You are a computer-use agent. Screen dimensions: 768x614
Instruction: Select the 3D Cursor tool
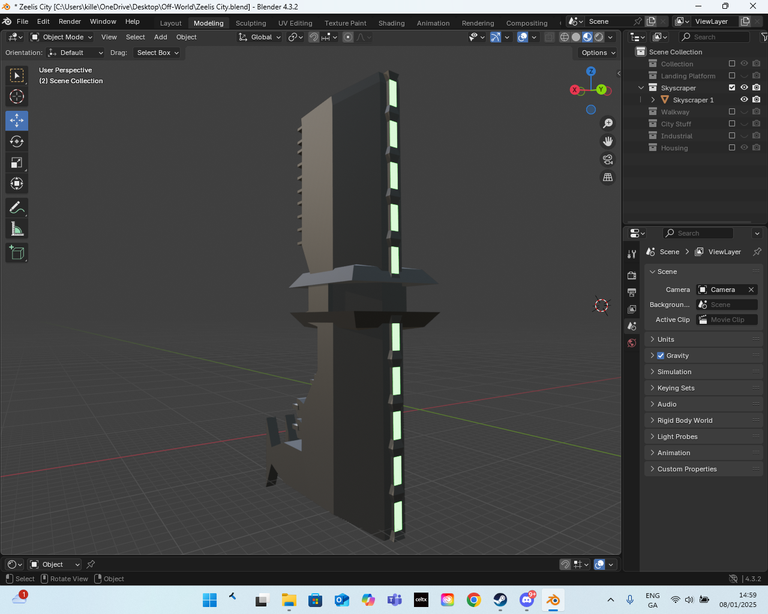[x=17, y=96]
